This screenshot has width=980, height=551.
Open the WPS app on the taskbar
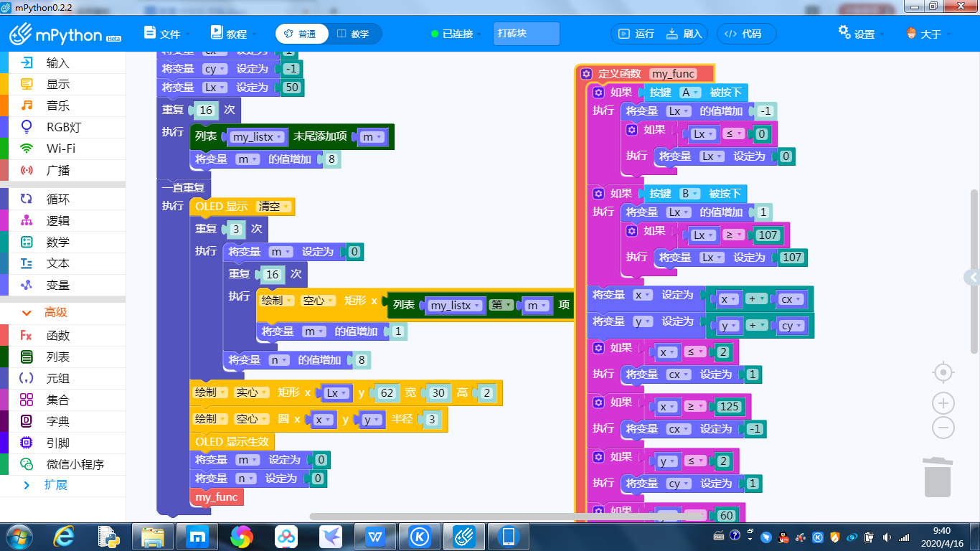coord(375,537)
